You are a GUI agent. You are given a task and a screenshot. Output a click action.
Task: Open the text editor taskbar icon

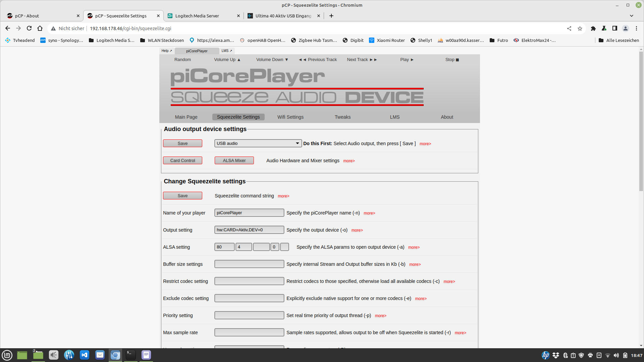click(x=146, y=355)
